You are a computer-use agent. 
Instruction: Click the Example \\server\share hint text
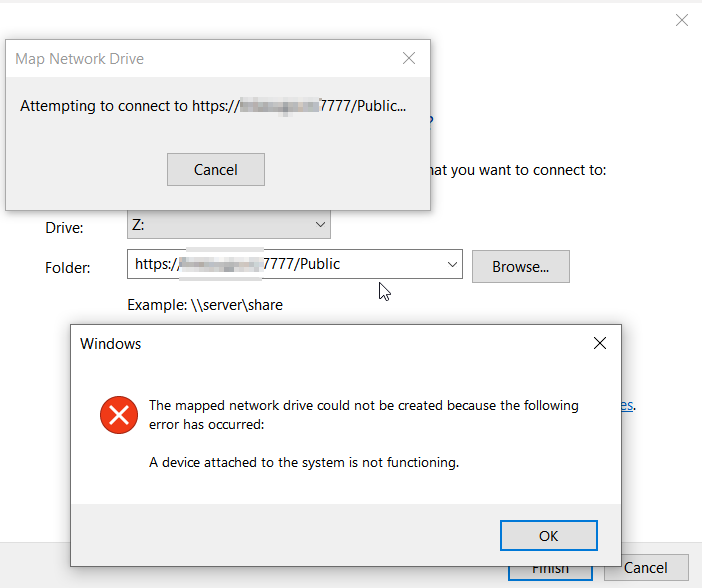coord(205,305)
